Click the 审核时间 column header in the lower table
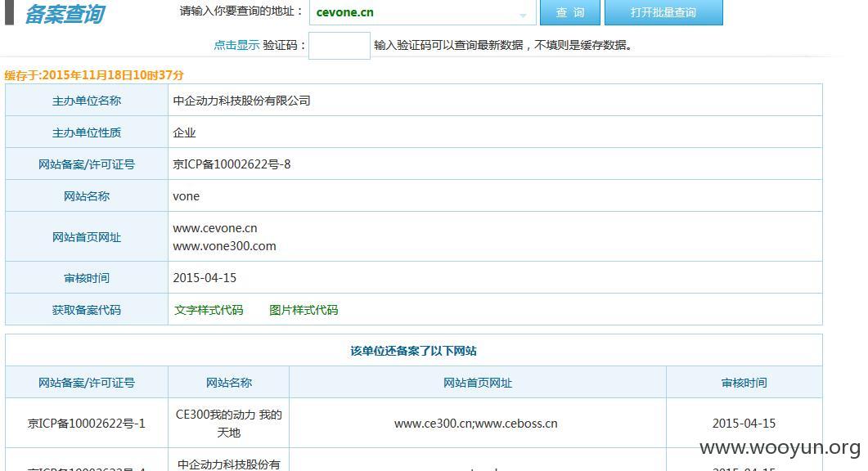This screenshot has height=471, width=868. [x=744, y=383]
